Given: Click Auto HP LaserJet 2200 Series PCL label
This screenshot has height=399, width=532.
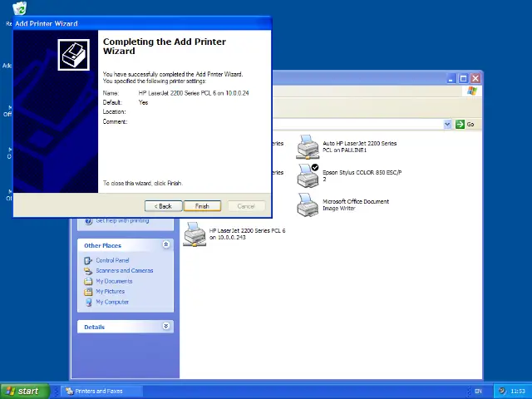Looking at the screenshot, I should 360,146.
